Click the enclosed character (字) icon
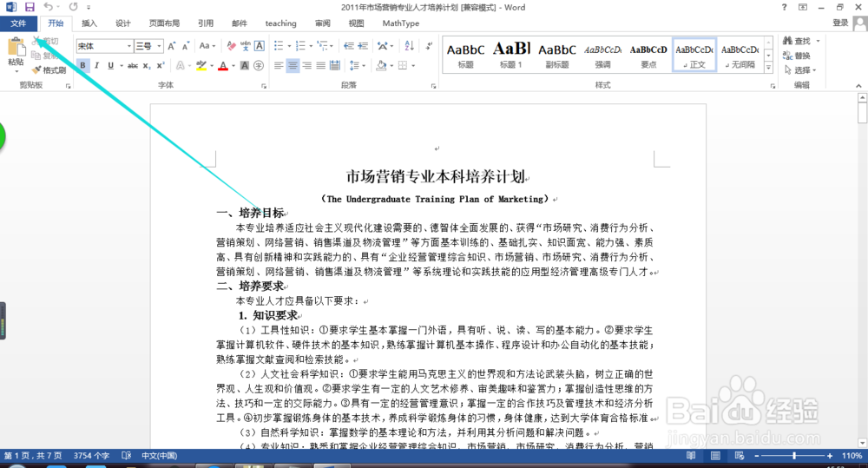Screen dimensions: 868x468 click(x=259, y=65)
